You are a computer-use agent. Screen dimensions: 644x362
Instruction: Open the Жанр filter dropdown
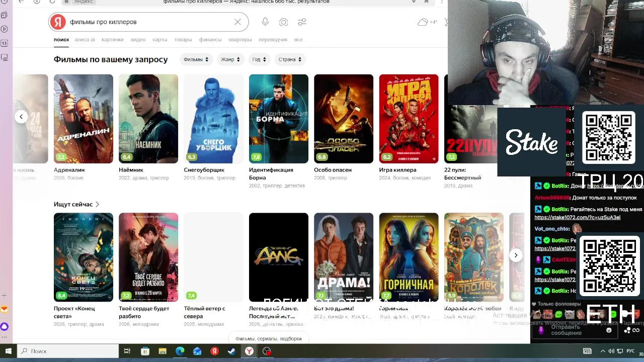pos(230,59)
